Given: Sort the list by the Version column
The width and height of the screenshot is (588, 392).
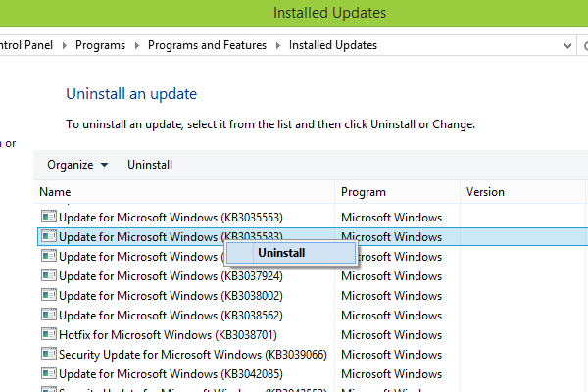Looking at the screenshot, I should 522,192.
